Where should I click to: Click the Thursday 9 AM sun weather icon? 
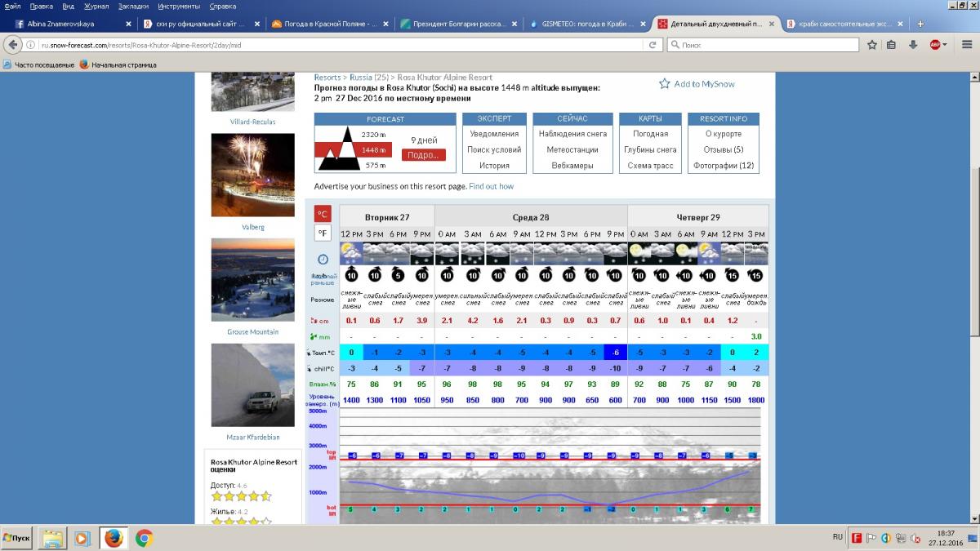click(x=709, y=252)
